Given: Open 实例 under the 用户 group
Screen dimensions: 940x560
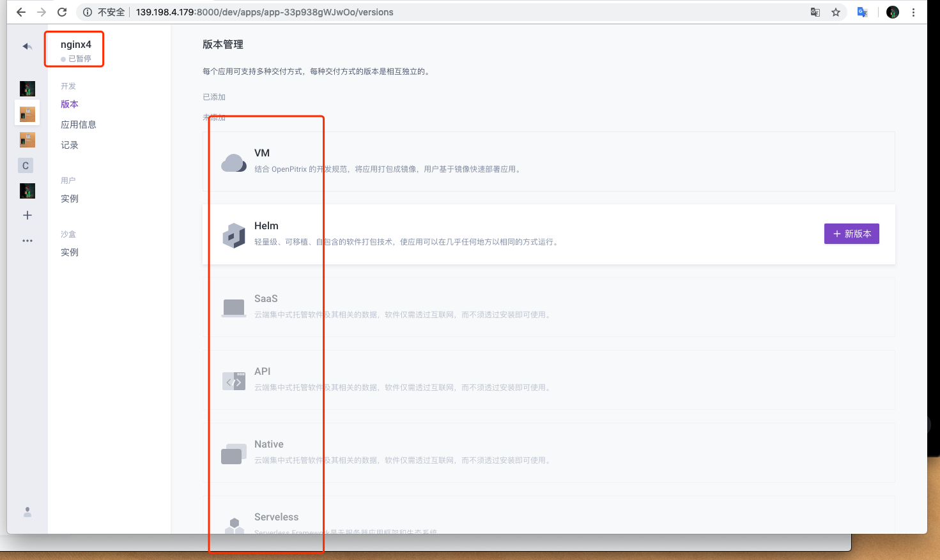Looking at the screenshot, I should click(x=69, y=198).
